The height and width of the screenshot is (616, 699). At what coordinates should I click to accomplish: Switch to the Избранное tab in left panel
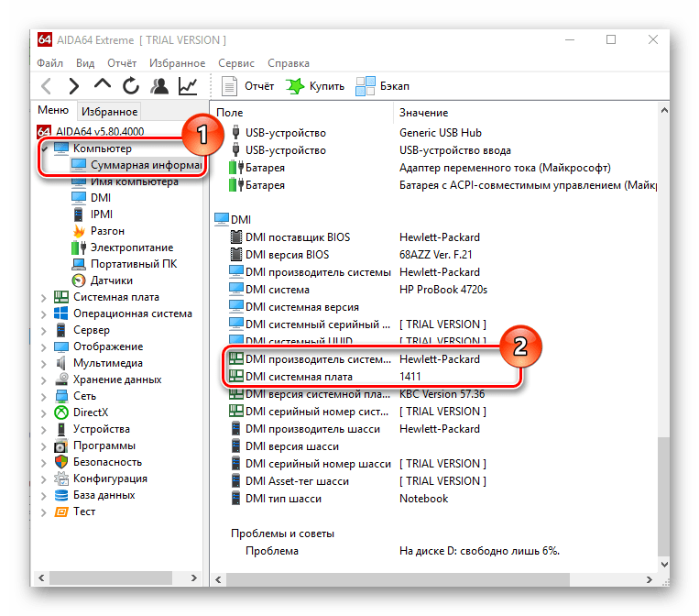110,112
